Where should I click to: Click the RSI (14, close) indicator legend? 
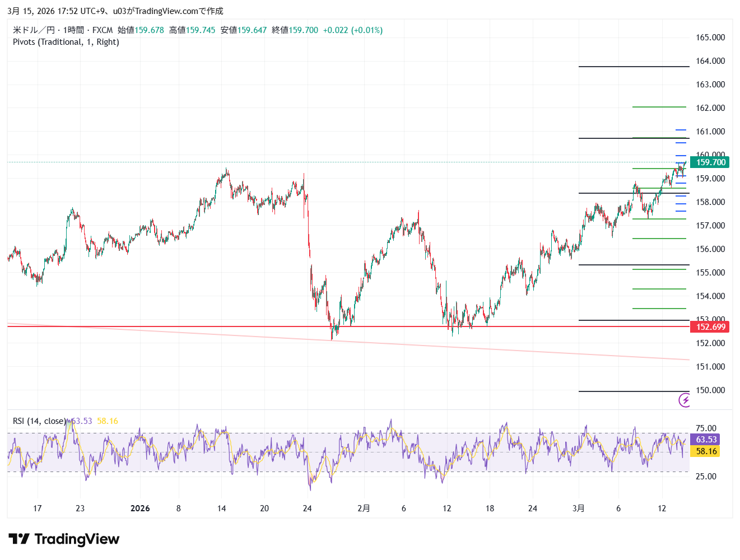coord(39,421)
